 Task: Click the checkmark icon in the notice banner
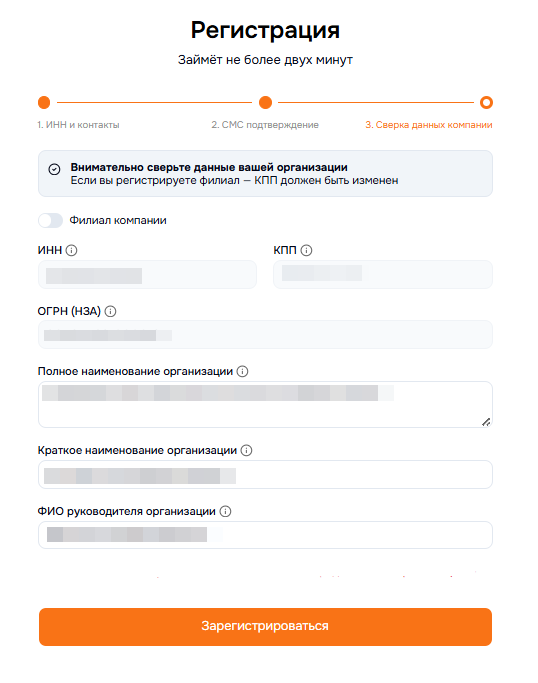click(54, 169)
